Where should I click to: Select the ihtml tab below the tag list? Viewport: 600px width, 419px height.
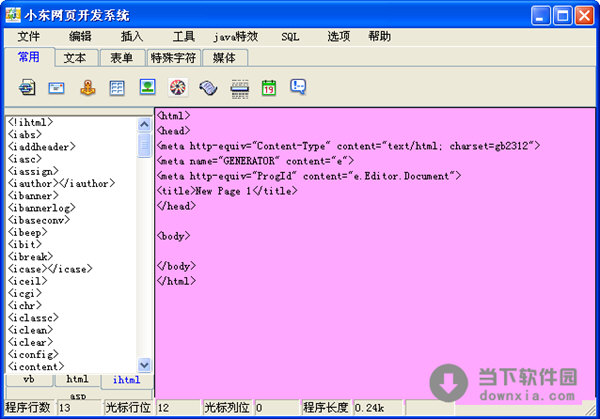tap(127, 380)
